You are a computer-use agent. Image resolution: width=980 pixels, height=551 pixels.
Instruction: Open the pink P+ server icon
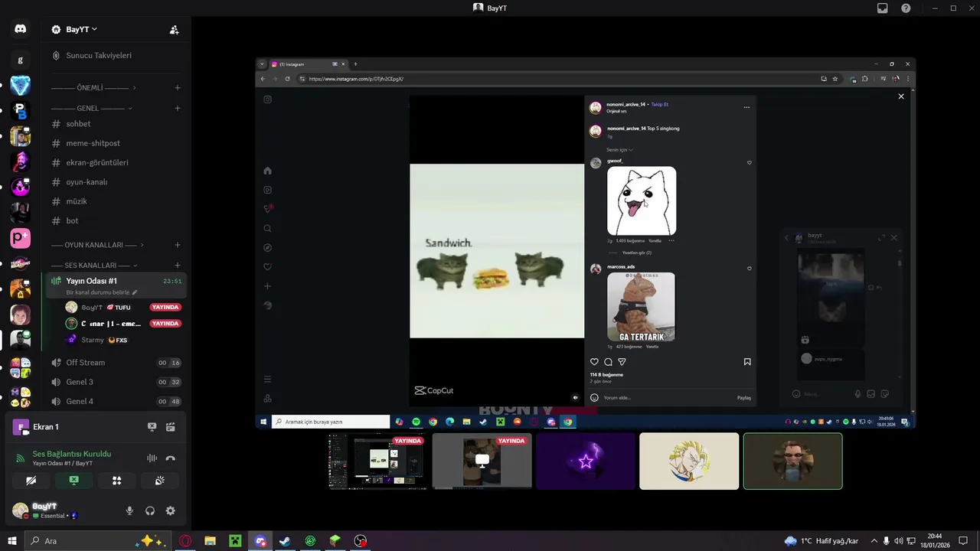click(x=20, y=238)
